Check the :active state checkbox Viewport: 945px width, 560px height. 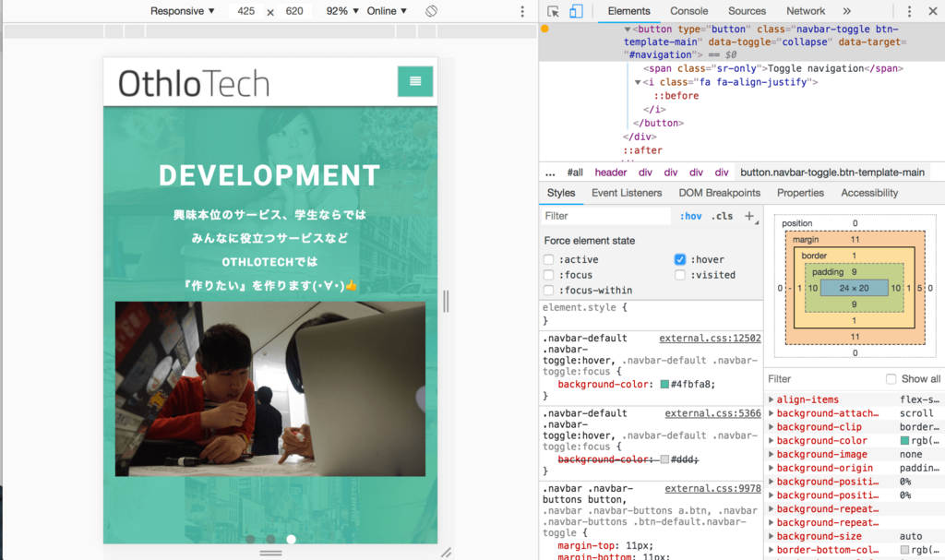(x=548, y=259)
